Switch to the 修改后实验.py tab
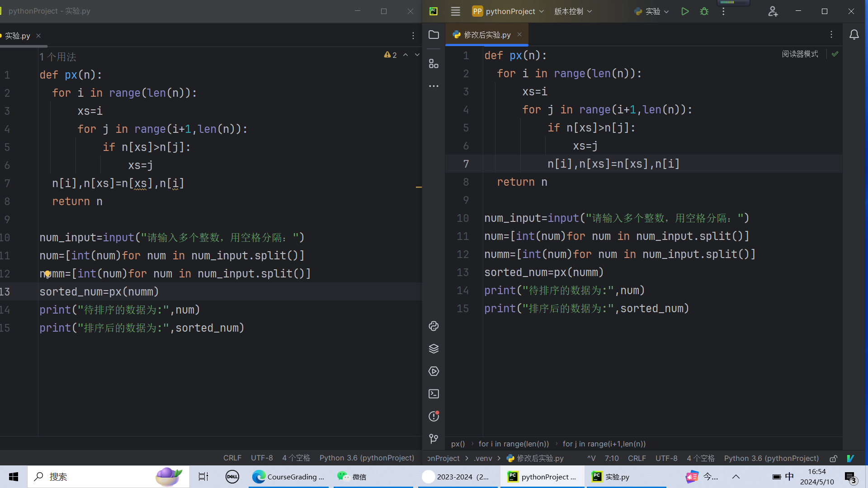 (487, 35)
